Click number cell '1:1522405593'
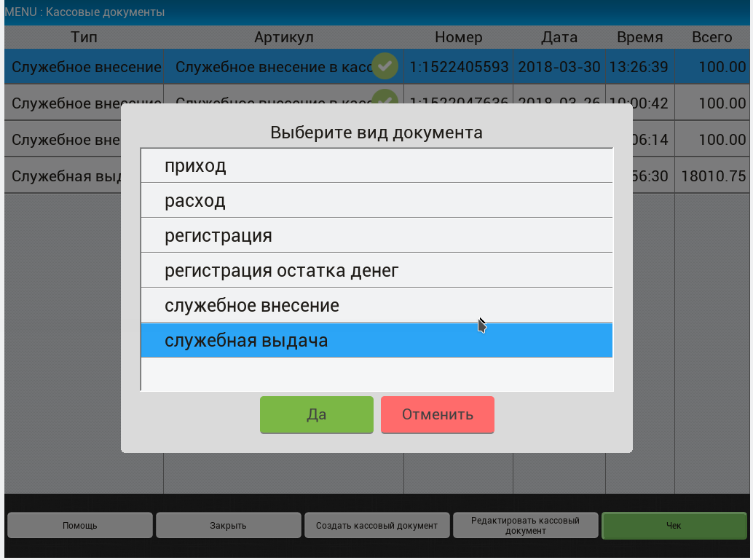The height and width of the screenshot is (560, 753). [459, 67]
